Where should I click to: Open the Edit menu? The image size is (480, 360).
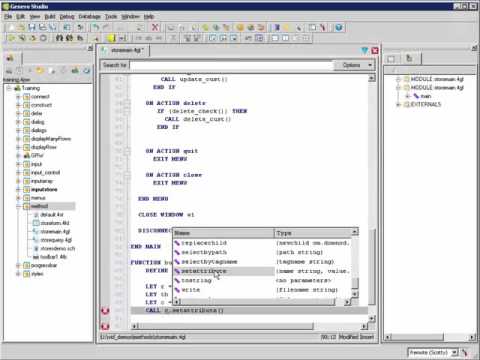coord(21,16)
